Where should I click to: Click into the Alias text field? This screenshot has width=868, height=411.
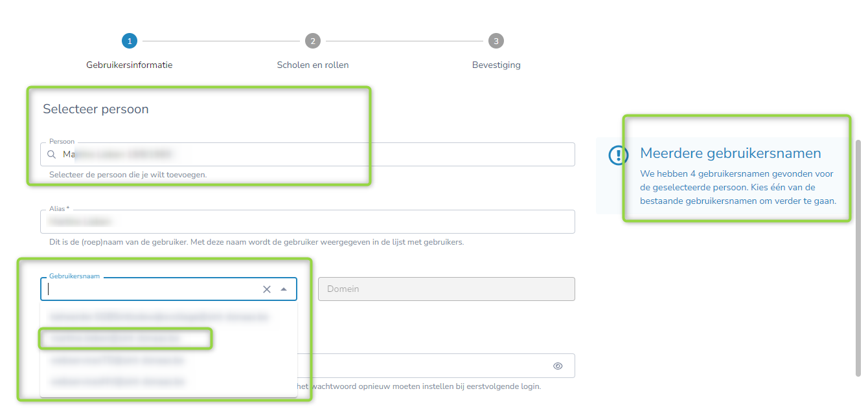(308, 221)
